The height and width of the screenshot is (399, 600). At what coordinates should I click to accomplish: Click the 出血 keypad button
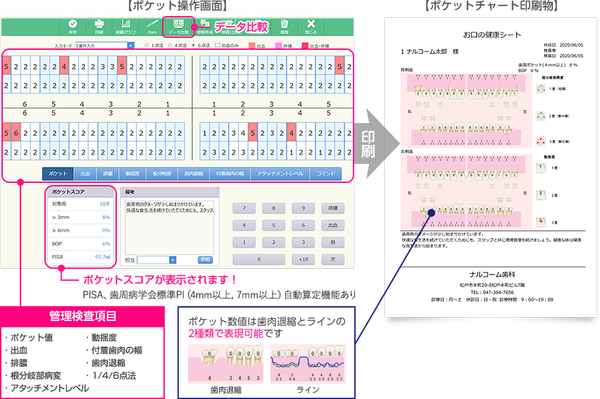[x=333, y=225]
